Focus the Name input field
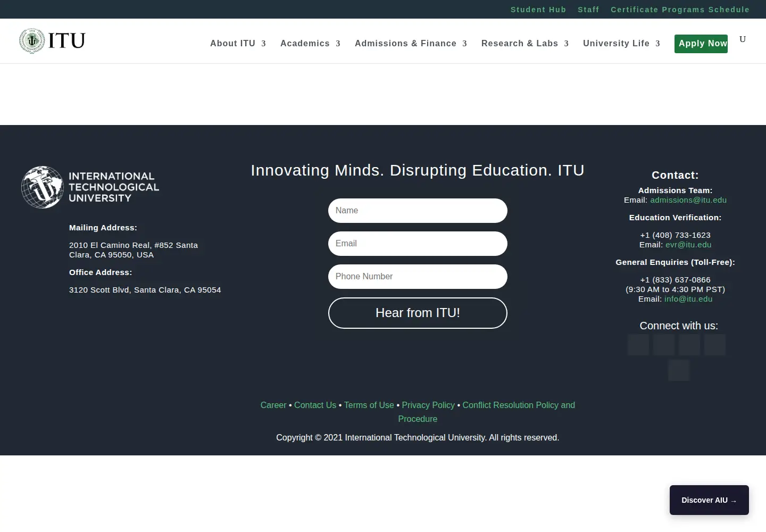Screen dimensions: 766x532 pyautogui.click(x=418, y=211)
